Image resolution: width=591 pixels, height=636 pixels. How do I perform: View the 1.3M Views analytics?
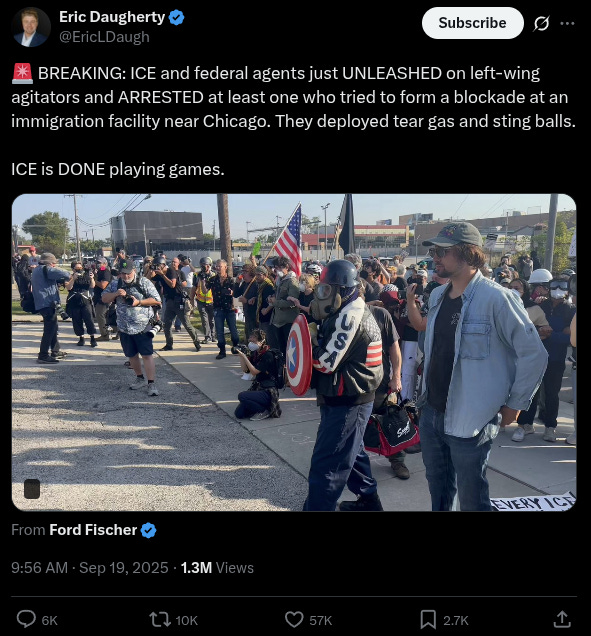point(217,568)
